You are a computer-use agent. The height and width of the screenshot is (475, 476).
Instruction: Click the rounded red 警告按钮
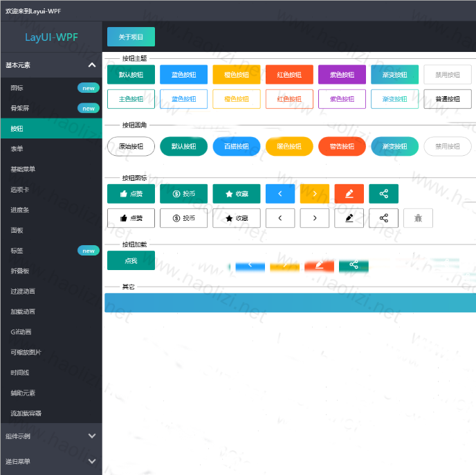point(342,146)
